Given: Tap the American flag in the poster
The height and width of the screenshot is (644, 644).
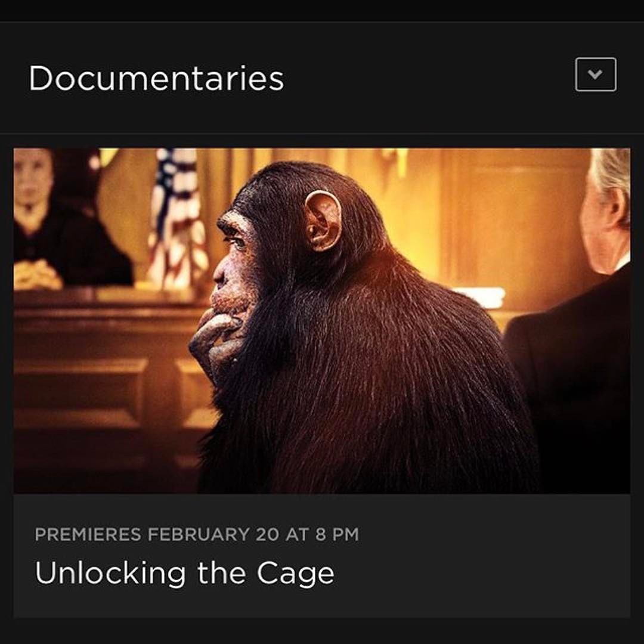Looking at the screenshot, I should click(178, 218).
